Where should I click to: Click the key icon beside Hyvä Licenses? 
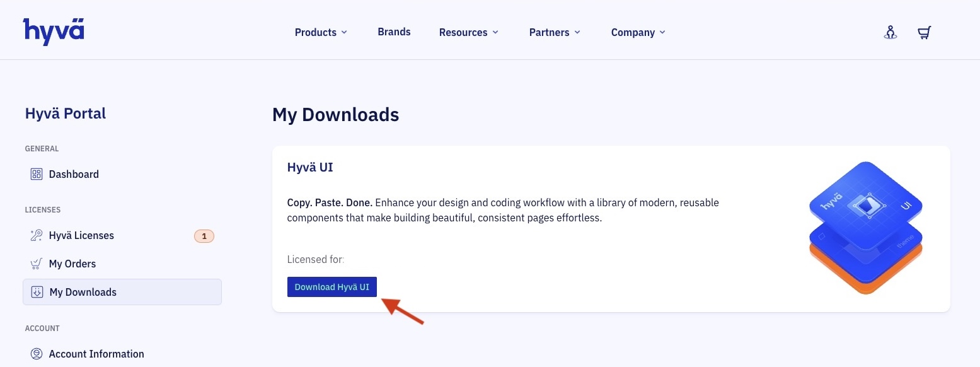click(36, 235)
